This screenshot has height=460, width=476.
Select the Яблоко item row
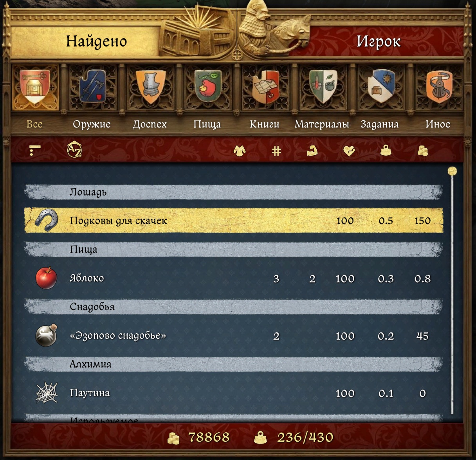point(234,279)
